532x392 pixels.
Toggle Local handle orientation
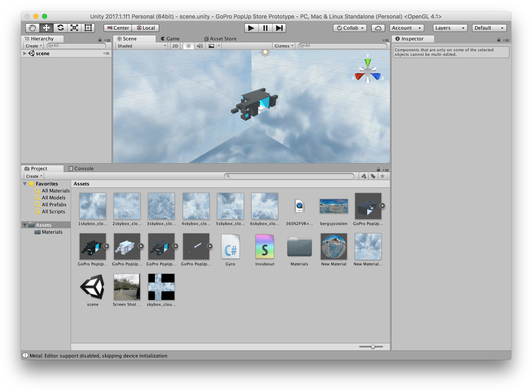[146, 28]
